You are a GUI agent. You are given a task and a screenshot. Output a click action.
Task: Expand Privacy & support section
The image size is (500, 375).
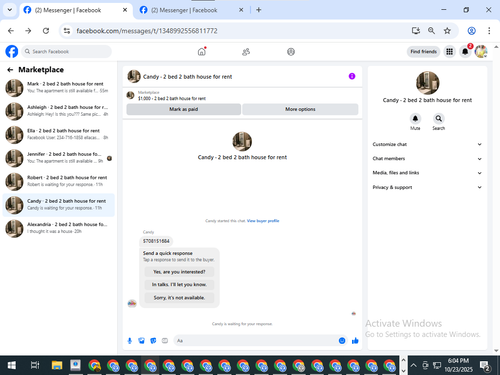coord(427,187)
